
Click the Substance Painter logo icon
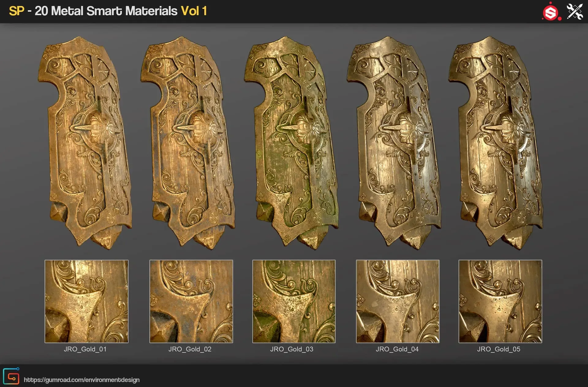[551, 12]
